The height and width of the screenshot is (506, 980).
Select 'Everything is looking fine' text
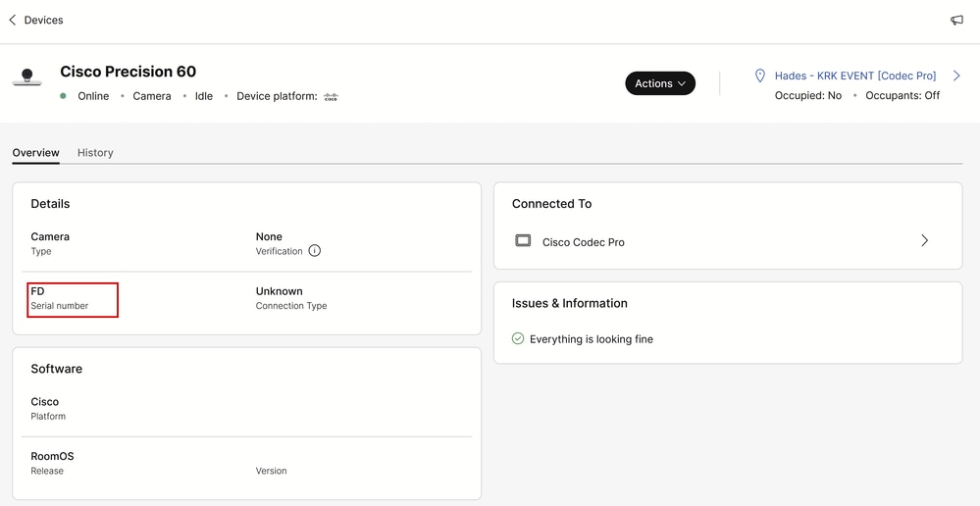pyautogui.click(x=592, y=339)
